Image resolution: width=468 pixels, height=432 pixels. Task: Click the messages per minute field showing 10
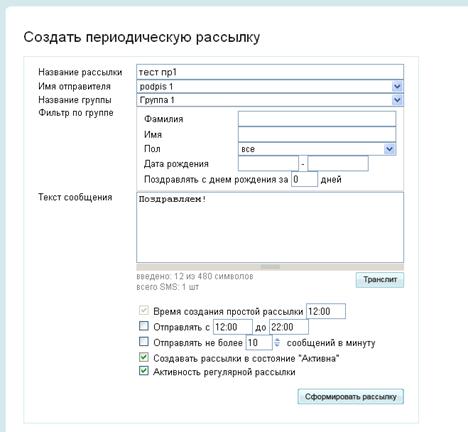click(x=259, y=342)
